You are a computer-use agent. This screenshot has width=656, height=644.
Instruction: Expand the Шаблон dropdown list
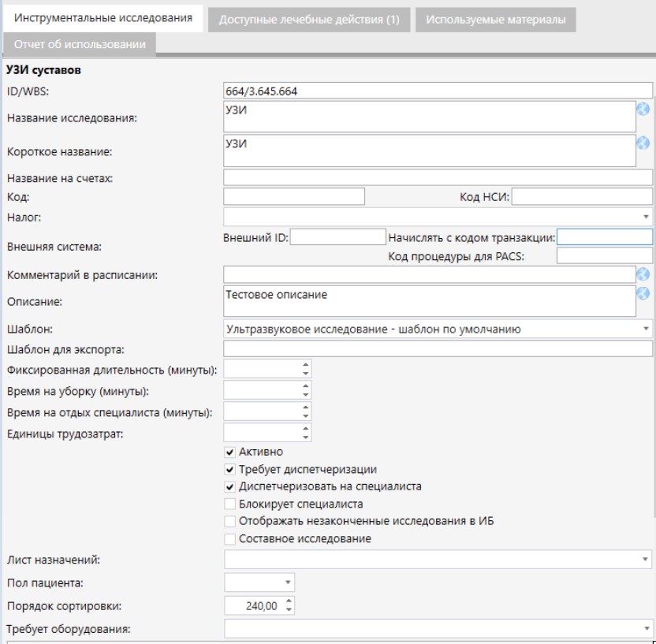(x=646, y=329)
